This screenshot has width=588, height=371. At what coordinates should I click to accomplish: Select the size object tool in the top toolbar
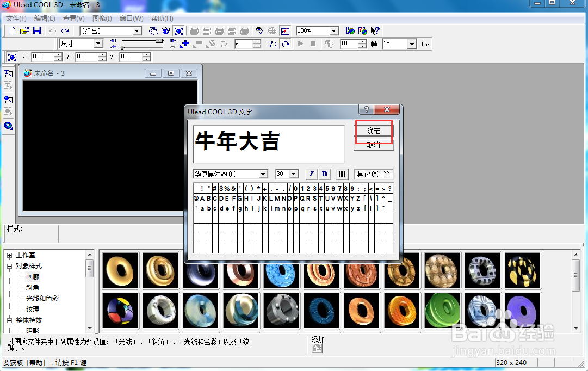tap(178, 31)
